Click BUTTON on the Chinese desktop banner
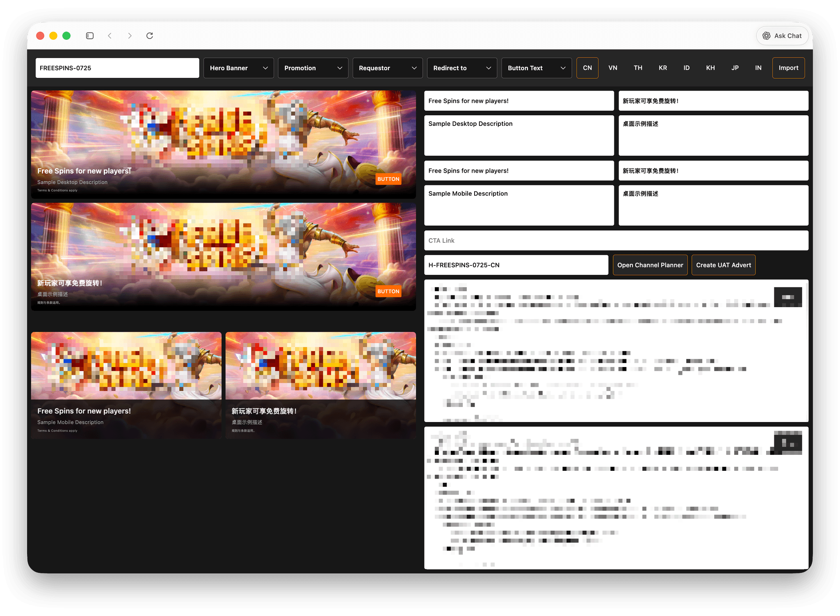840x616 pixels. pyautogui.click(x=388, y=292)
